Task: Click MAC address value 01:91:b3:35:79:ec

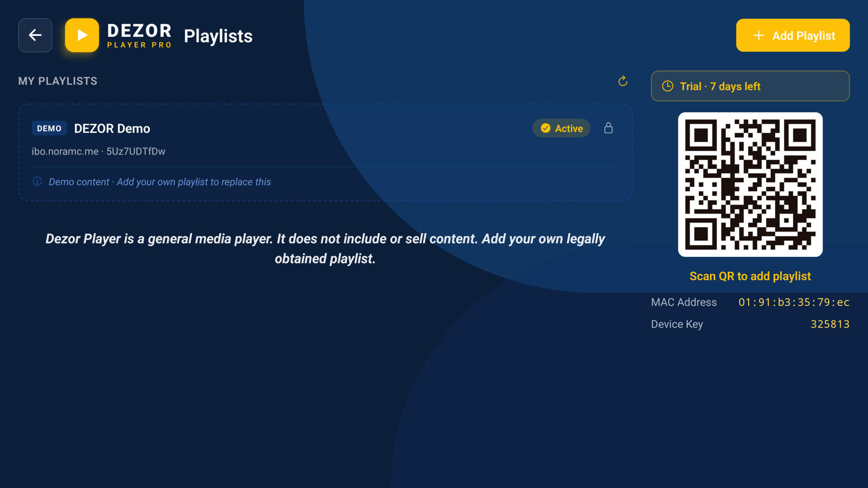Action: point(794,302)
